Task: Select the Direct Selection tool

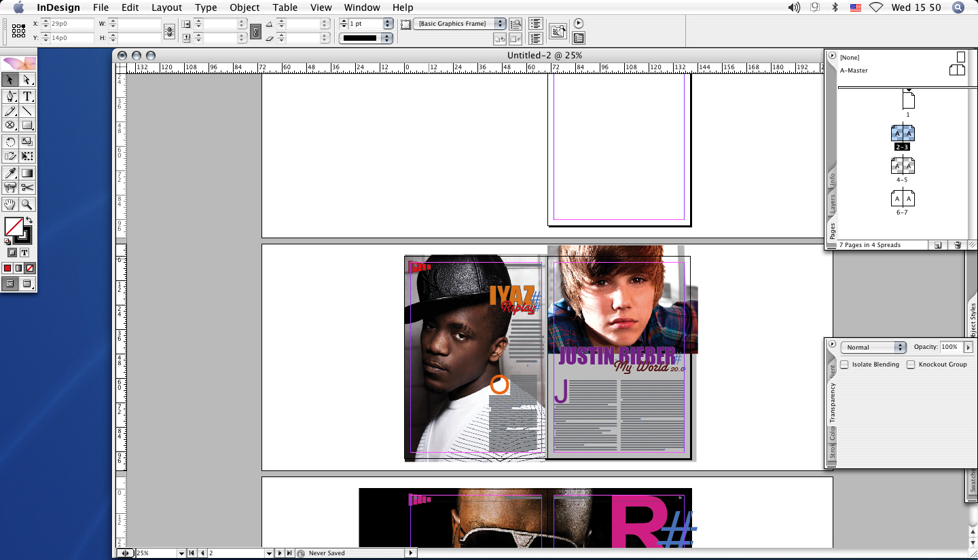Action: tap(27, 80)
